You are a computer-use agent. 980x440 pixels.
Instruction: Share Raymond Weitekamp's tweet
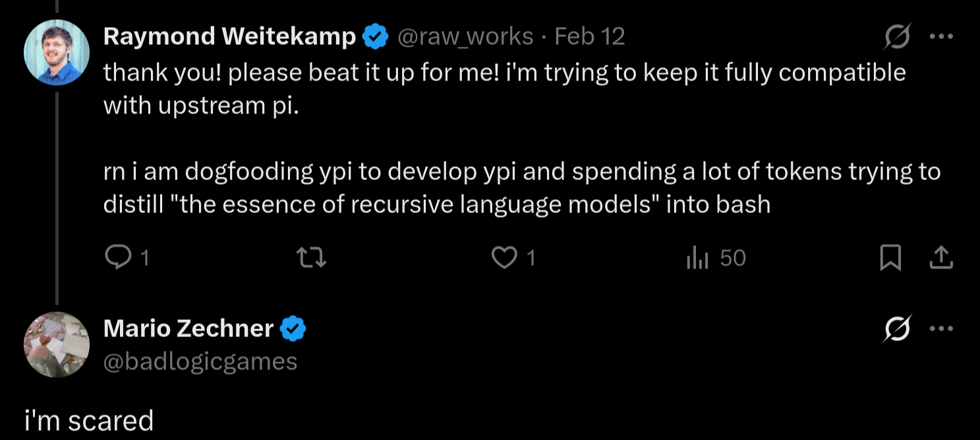coord(941,258)
